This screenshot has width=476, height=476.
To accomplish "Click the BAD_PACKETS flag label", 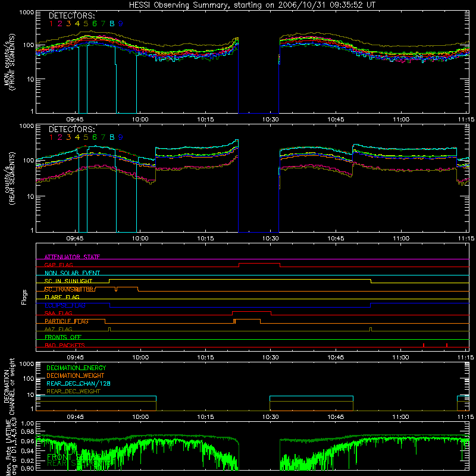I will tap(65, 345).
